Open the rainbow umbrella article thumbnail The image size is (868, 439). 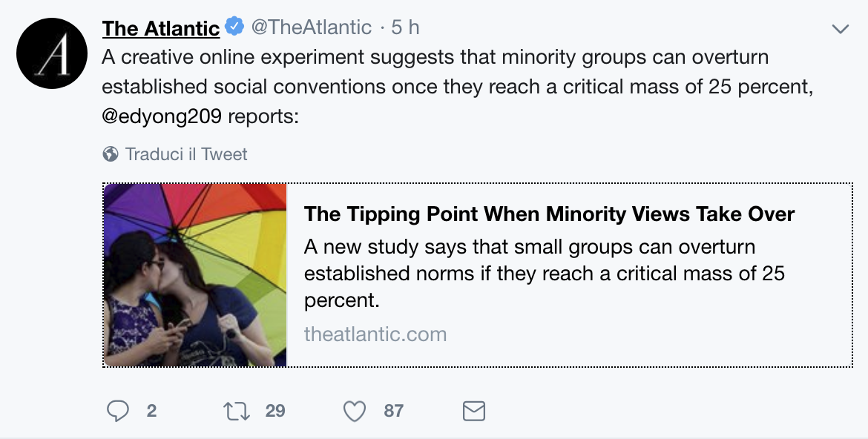[195, 275]
